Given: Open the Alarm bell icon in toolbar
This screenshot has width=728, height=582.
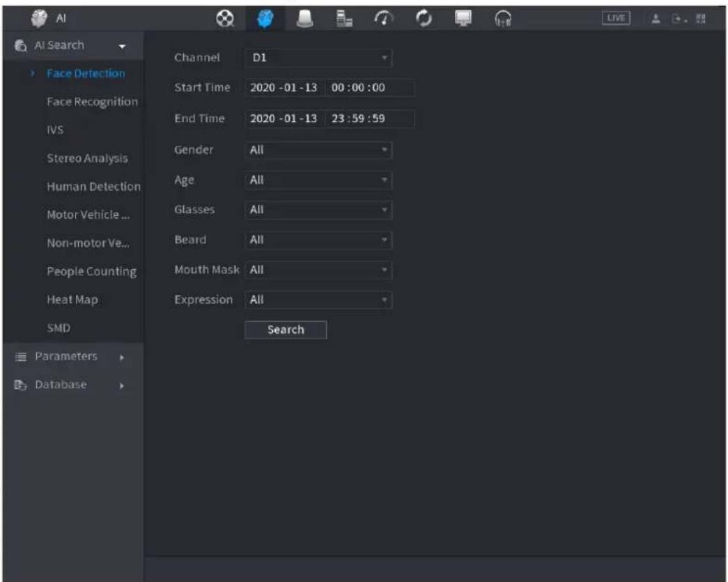Looking at the screenshot, I should (304, 19).
